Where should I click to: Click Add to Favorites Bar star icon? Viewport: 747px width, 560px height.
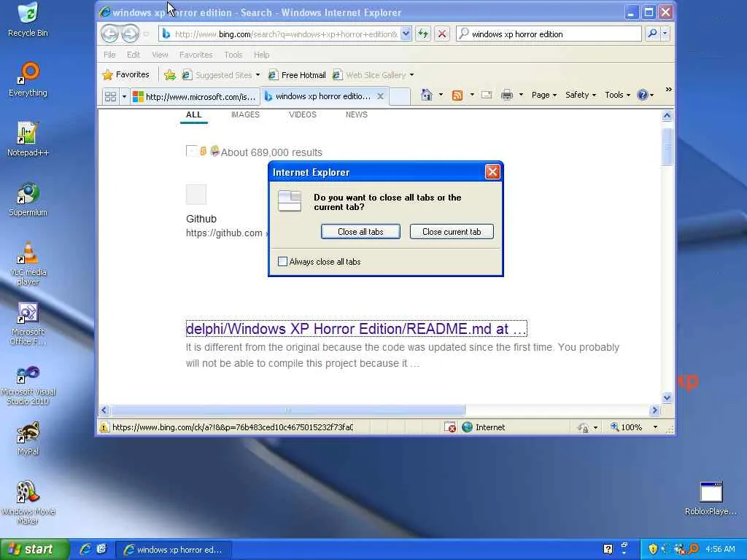(x=169, y=75)
